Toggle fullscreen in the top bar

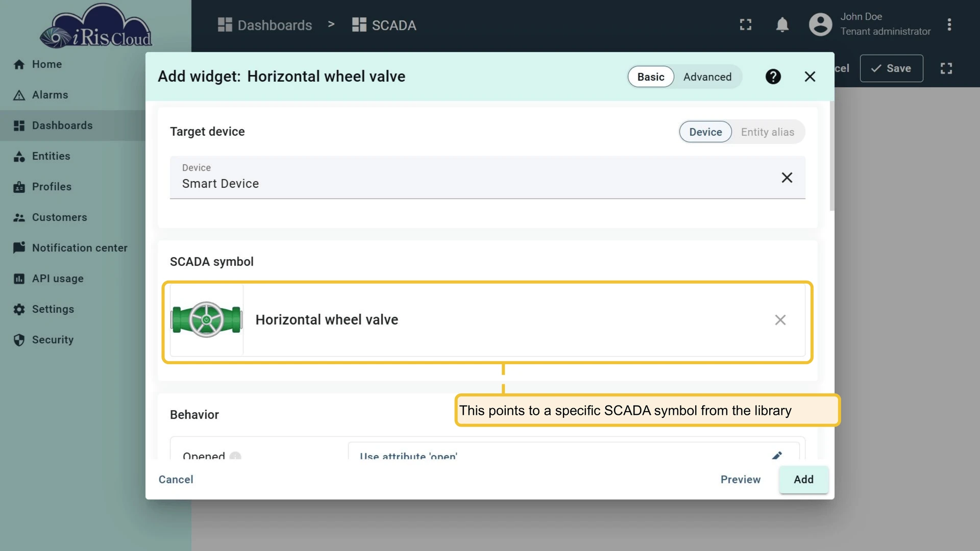[746, 24]
